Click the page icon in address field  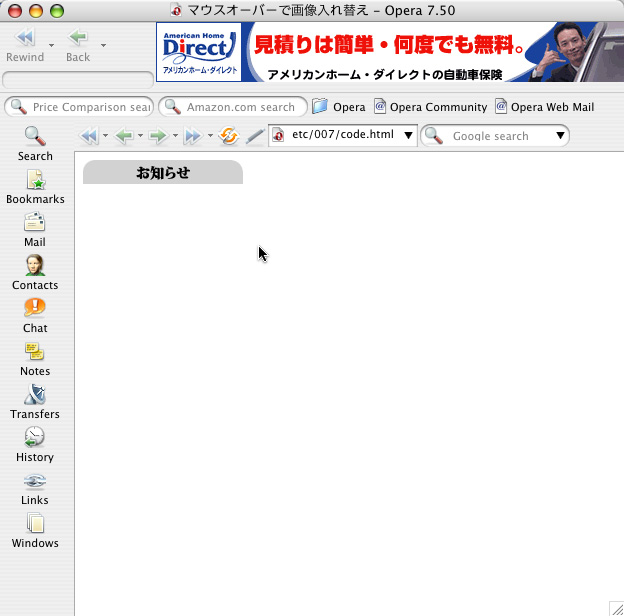(279, 135)
